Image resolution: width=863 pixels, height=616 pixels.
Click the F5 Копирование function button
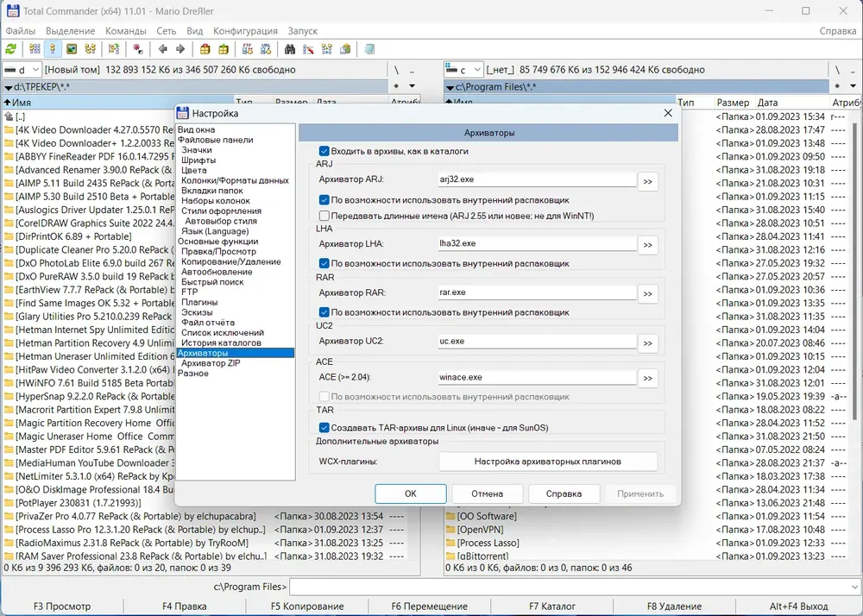pos(307,607)
